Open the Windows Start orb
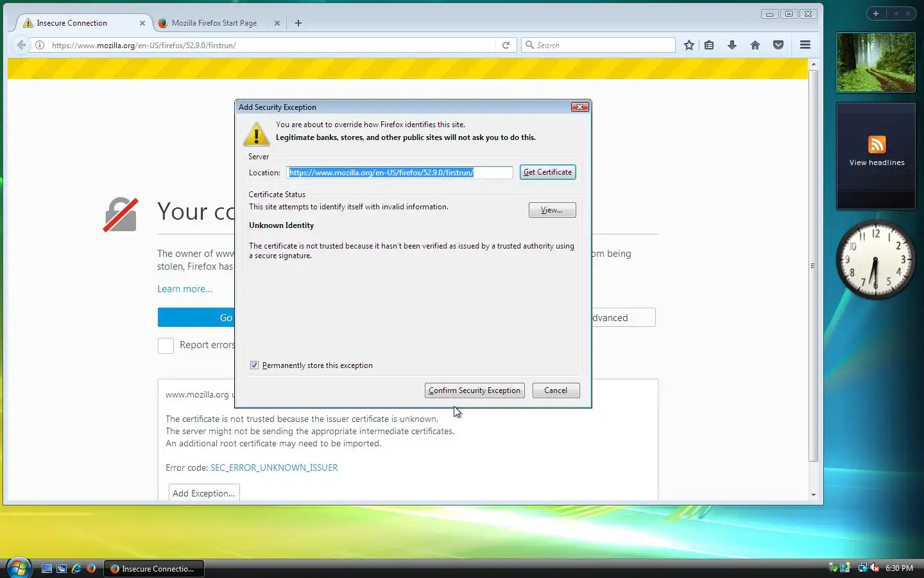 click(19, 568)
